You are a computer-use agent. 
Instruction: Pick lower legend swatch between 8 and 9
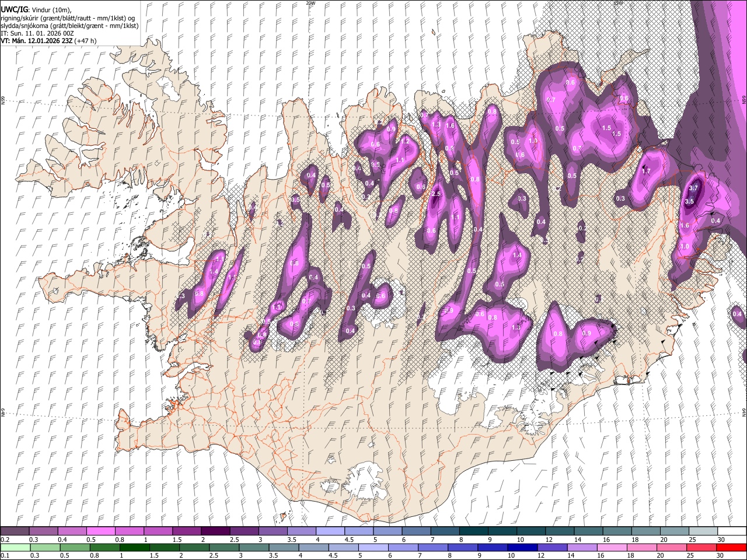tap(462, 547)
